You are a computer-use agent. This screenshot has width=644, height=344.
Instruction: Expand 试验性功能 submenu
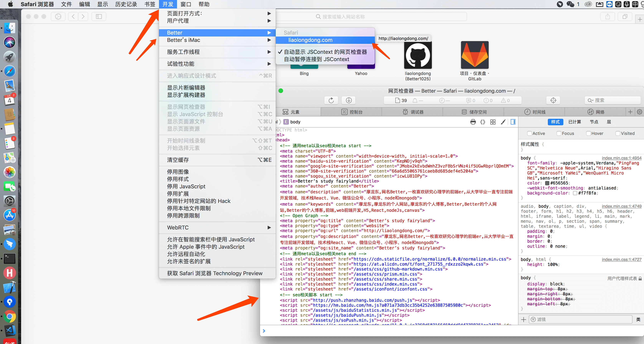(x=217, y=64)
